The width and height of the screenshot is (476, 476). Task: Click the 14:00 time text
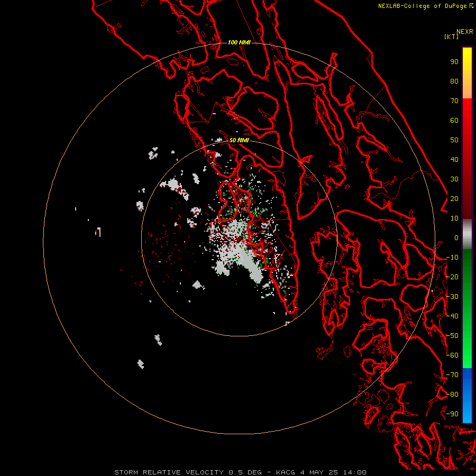(355, 472)
